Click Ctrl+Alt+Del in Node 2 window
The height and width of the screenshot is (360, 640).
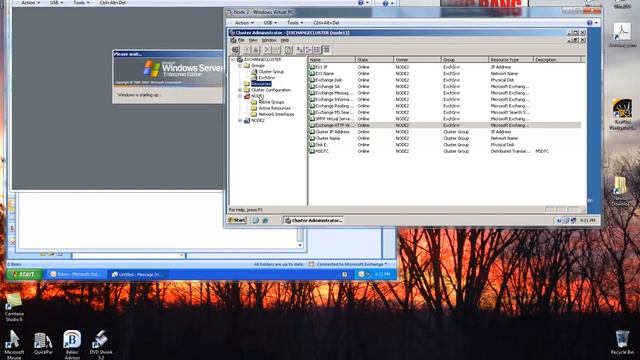pos(326,23)
